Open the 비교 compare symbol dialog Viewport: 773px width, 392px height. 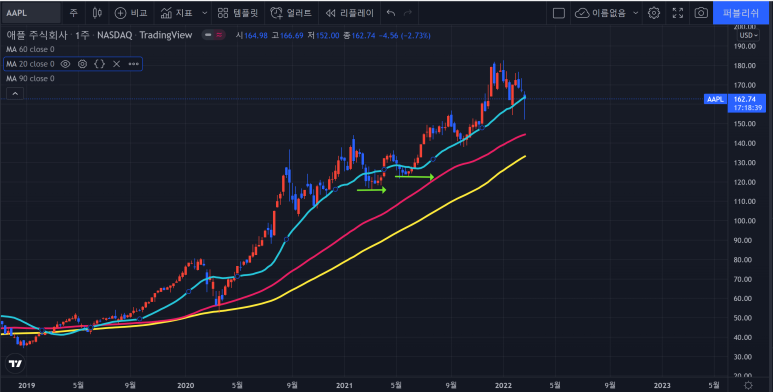[131, 13]
